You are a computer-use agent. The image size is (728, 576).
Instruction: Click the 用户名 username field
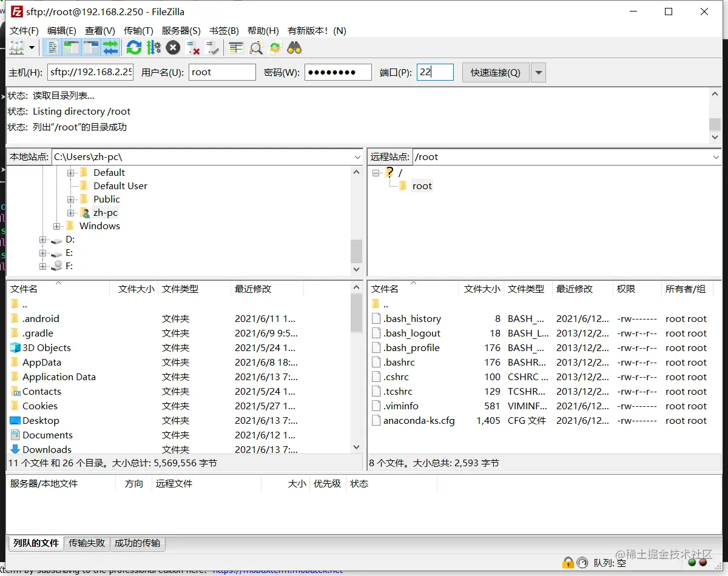pos(222,72)
